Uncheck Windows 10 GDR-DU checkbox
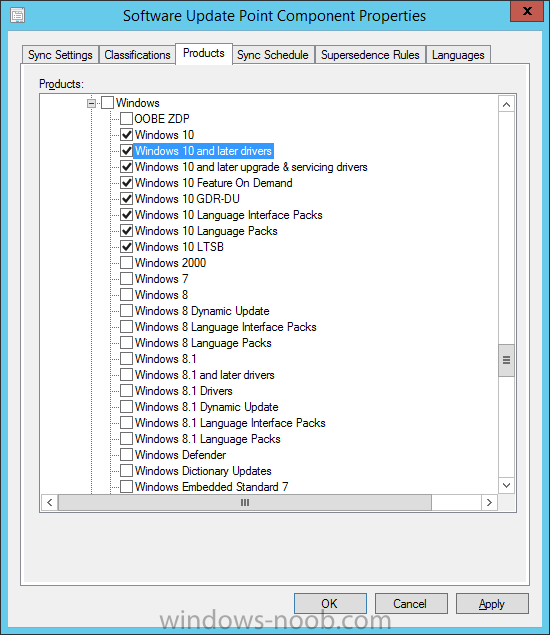 click(126, 199)
